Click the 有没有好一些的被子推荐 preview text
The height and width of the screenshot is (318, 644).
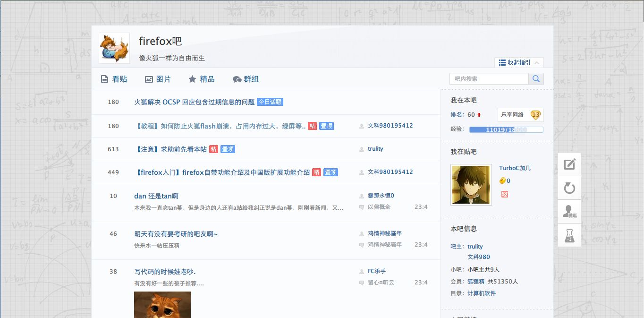[x=169, y=284]
